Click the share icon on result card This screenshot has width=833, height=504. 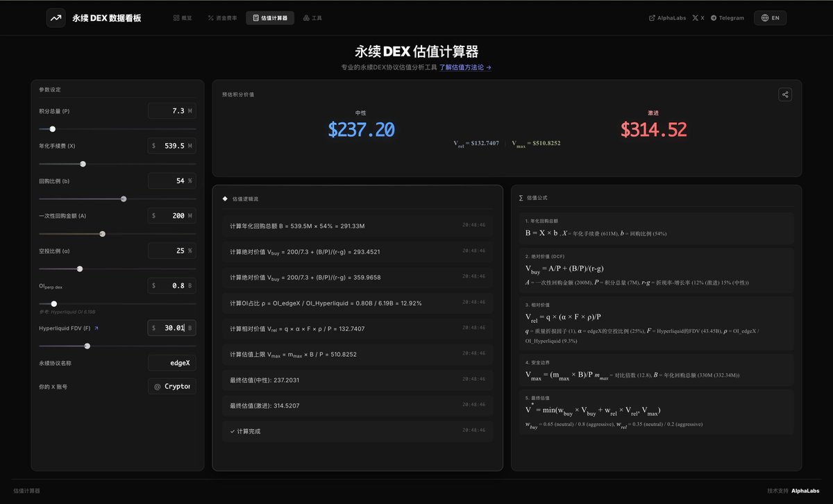coord(785,94)
